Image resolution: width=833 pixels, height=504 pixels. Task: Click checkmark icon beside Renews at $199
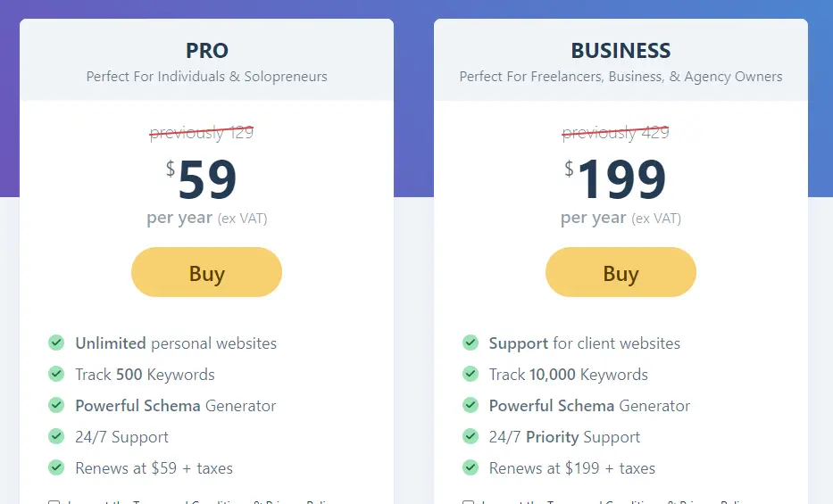[x=471, y=468]
